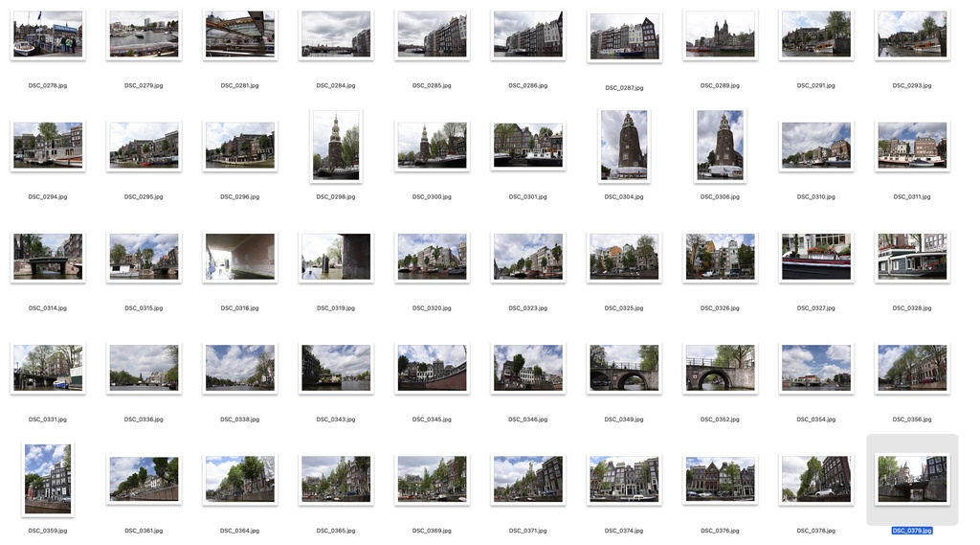Select the DSC_0369.jpg thumbnail
980x545 pixels.
tap(432, 479)
